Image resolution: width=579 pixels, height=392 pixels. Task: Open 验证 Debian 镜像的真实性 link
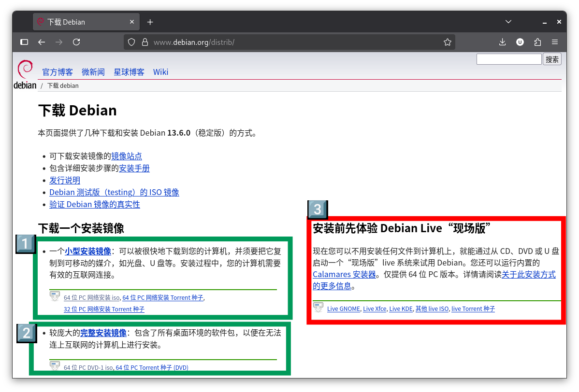[x=95, y=204]
